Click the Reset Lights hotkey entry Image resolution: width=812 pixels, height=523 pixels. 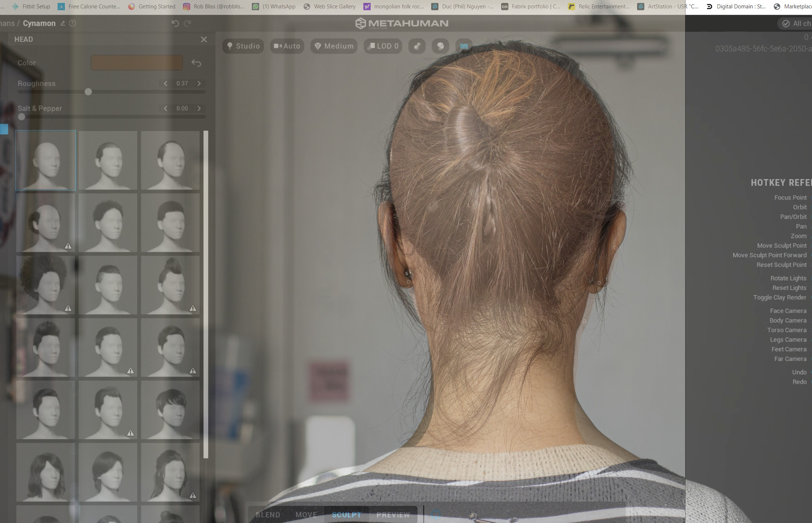[x=789, y=288]
